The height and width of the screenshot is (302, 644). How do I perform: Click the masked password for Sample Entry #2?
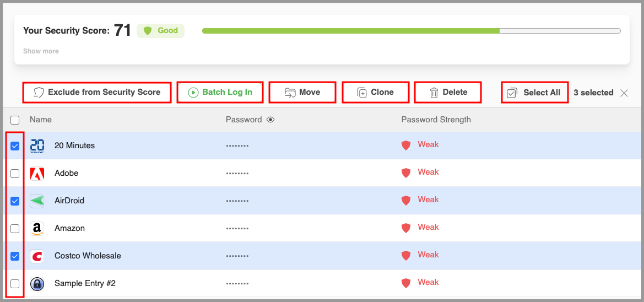click(237, 284)
